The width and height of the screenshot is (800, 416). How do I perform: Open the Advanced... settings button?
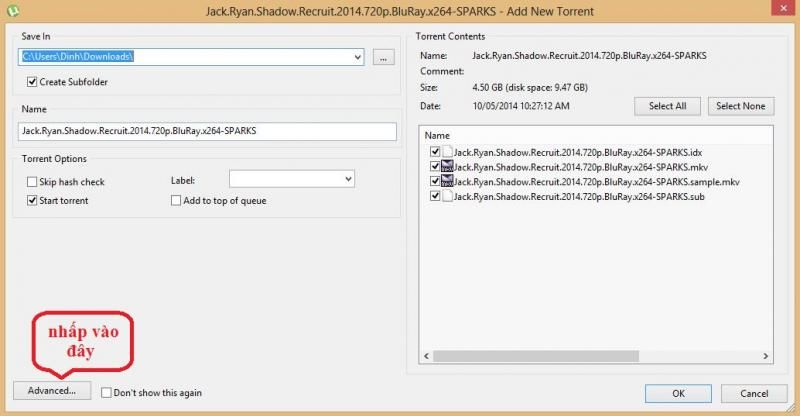(52, 390)
